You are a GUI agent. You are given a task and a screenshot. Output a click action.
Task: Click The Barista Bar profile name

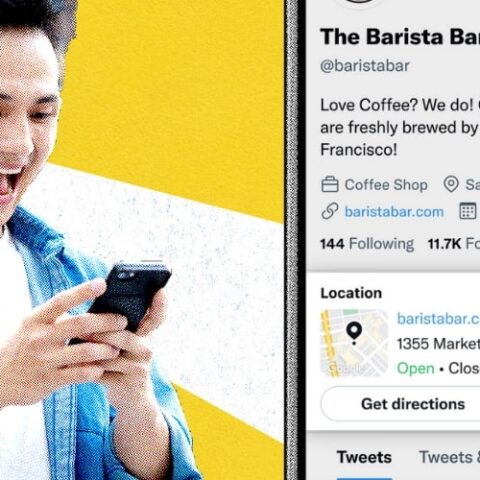(400, 36)
